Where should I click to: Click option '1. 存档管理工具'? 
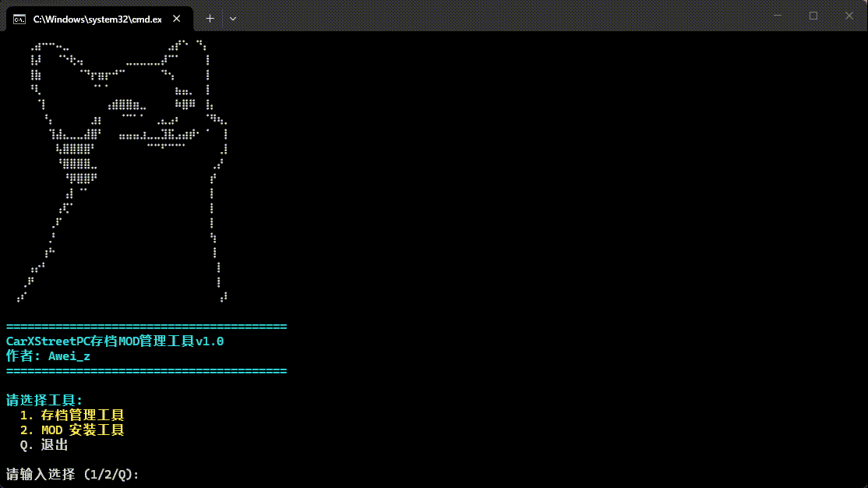coord(72,415)
